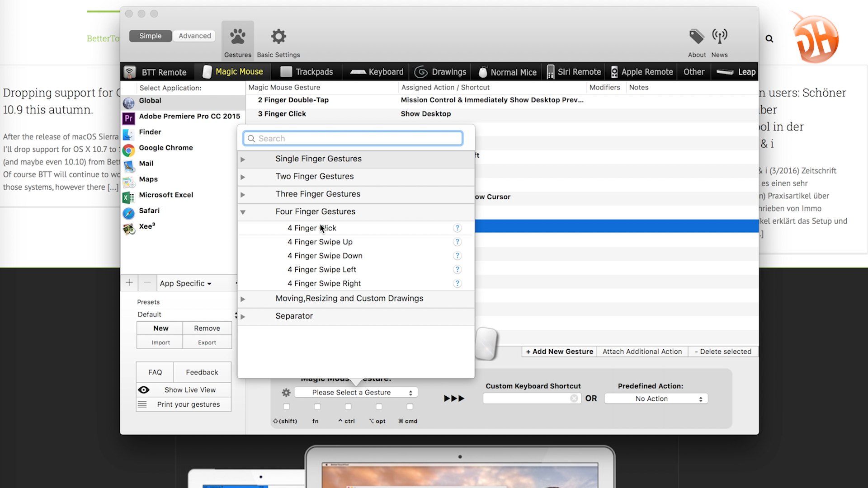The image size is (868, 488).
Task: Click Show Live View eye icon
Action: tap(144, 390)
